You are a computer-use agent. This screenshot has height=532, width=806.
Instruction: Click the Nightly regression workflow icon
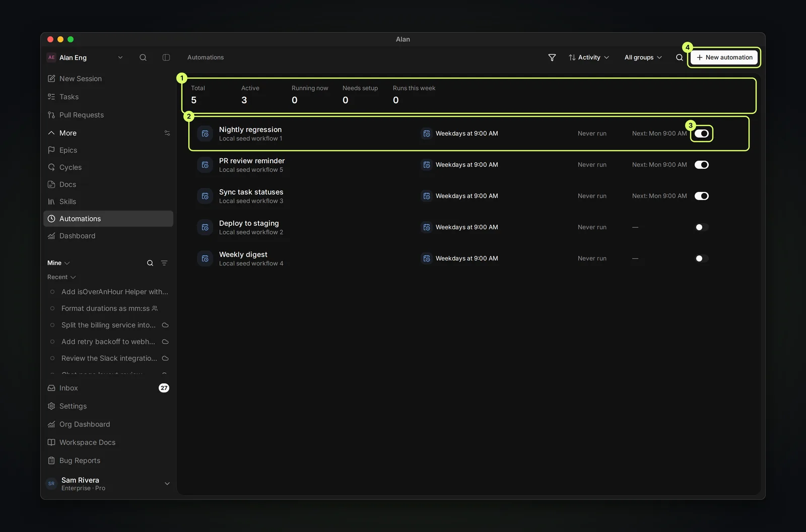click(205, 134)
